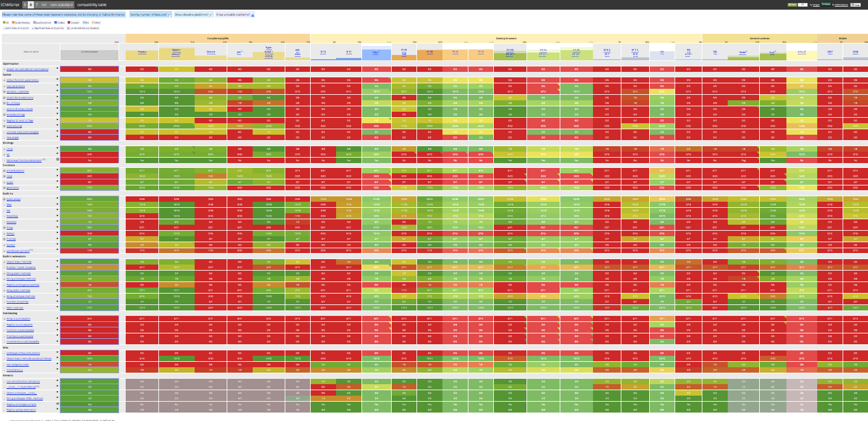
Task: Select the 6 tab in header
Action: (31, 5)
